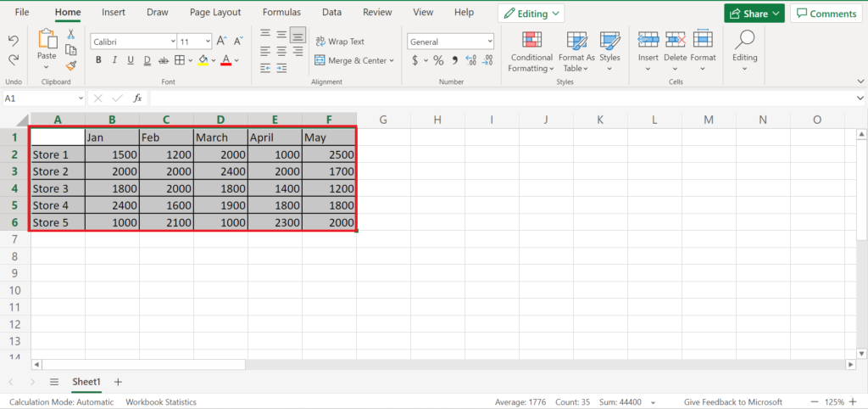Open cell Styles gallery
Image resolution: width=868 pixels, height=409 pixels.
click(x=609, y=52)
